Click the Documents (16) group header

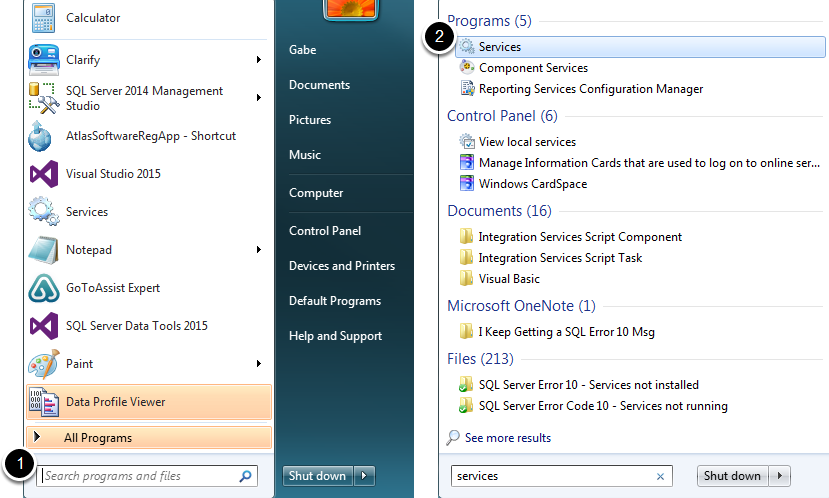(x=499, y=211)
